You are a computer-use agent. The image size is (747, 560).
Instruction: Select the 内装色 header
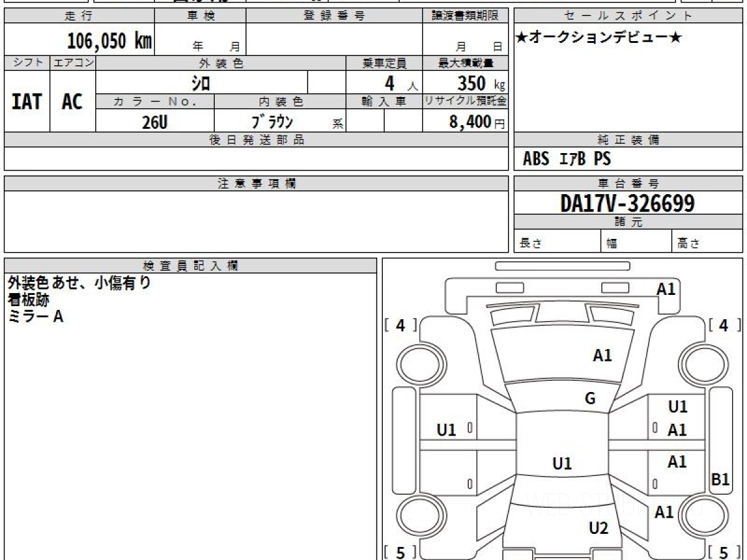[280, 101]
